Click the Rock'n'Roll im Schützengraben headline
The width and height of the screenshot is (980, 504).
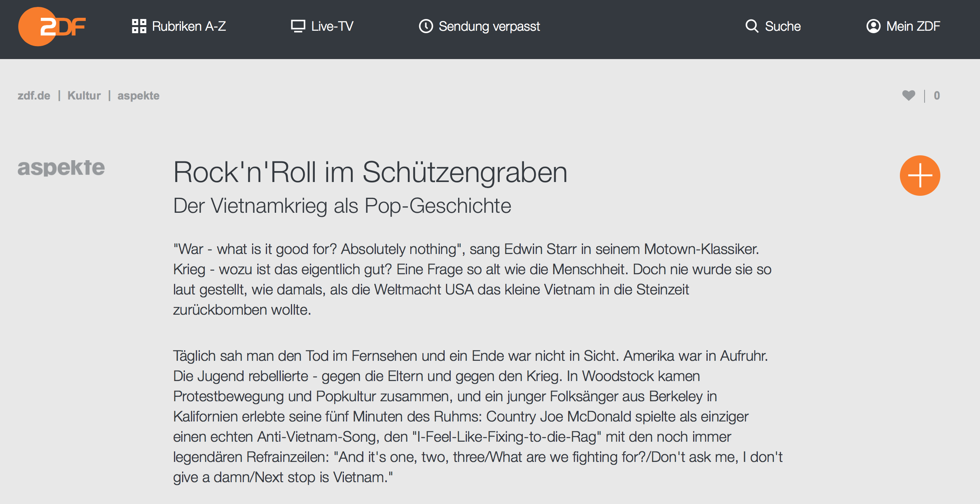pos(370,173)
